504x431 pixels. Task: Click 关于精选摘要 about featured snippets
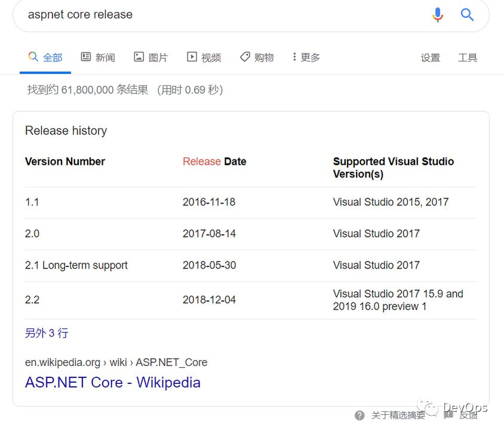click(x=398, y=415)
